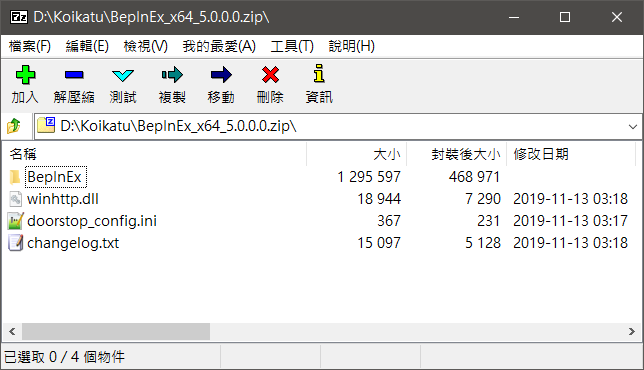Click the green plus Add (加入) icon
This screenshot has width=644, height=370.
pos(25,75)
